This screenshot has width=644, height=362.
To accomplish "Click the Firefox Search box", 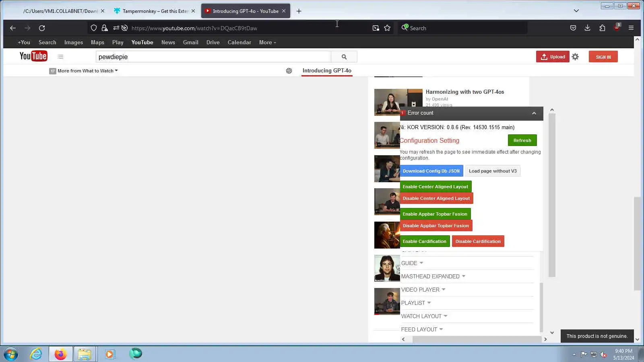I will [x=463, y=28].
